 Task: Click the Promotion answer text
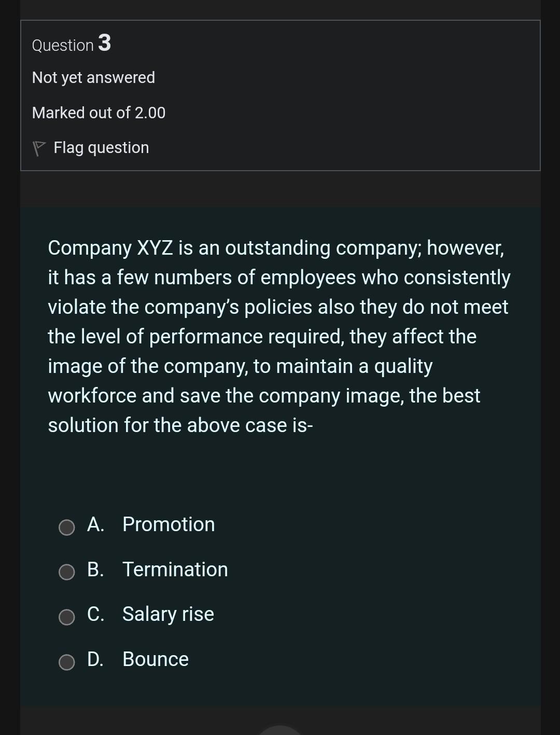point(167,524)
